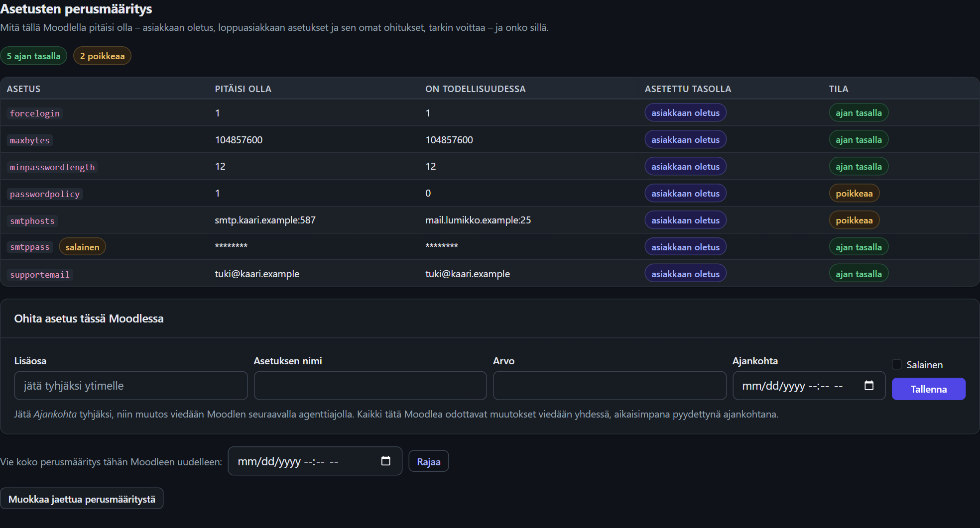Click the 'Asetusten perusmääritys' page heading

[x=76, y=9]
